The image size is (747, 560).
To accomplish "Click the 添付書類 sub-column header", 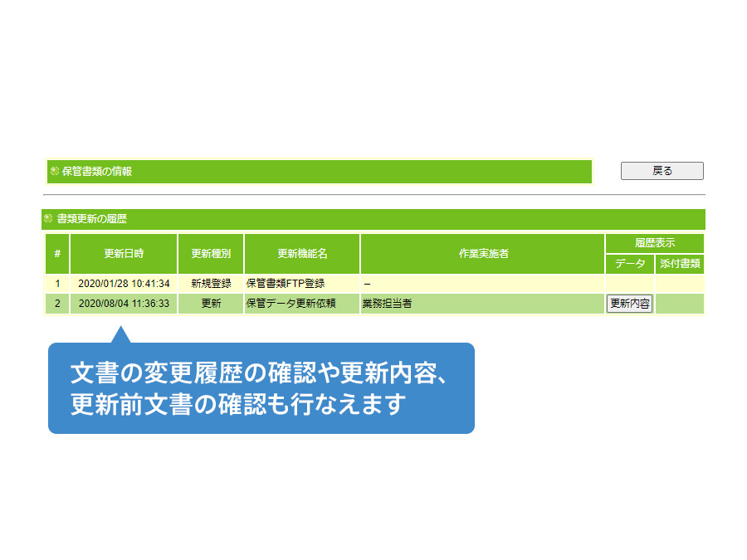I will pyautogui.click(x=680, y=264).
